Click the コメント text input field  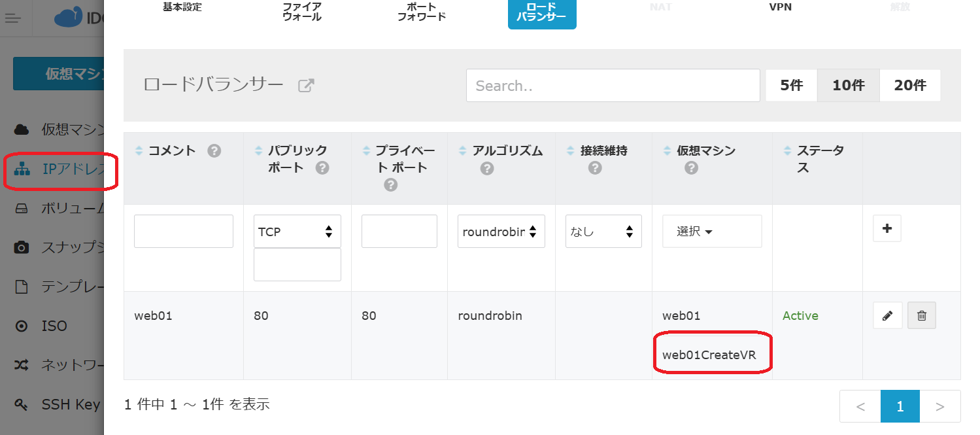coord(184,232)
